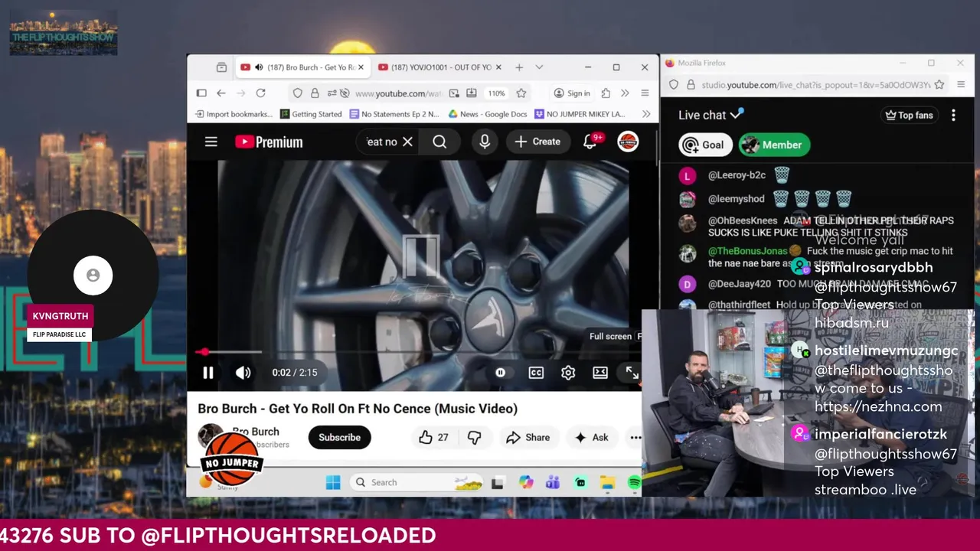Viewport: 980px width, 551px height.
Task: Expand more bookmarks chevron on bookmarks bar
Action: [646, 114]
